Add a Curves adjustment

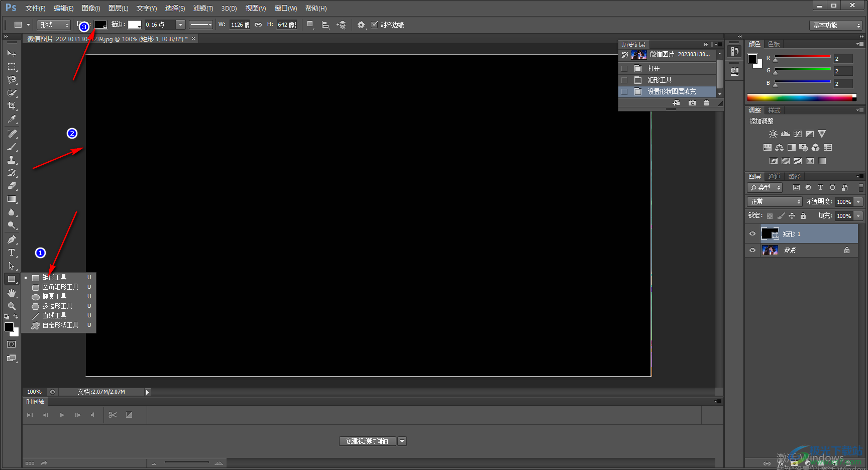click(x=798, y=134)
